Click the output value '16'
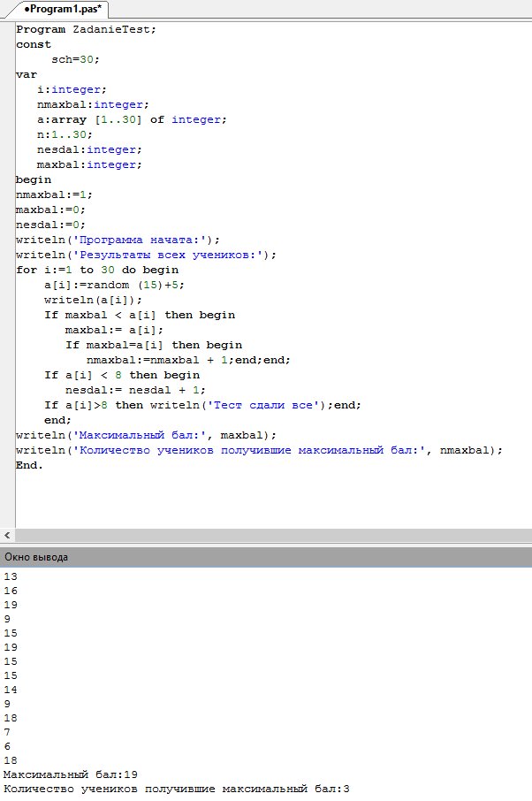This screenshot has width=532, height=801. [x=11, y=591]
